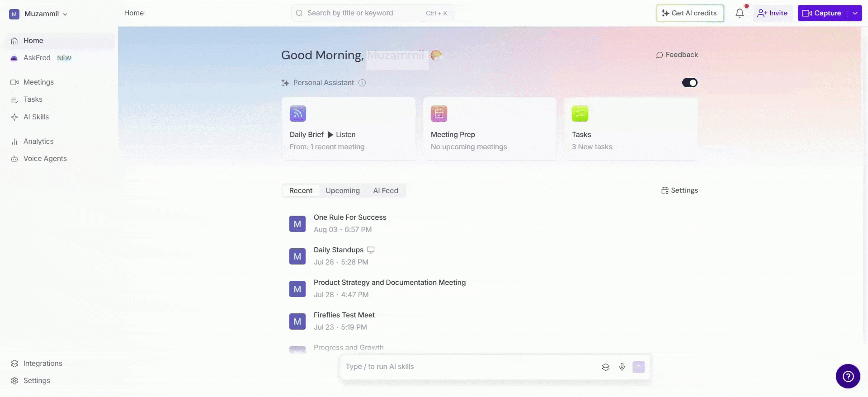Open Fireflies Test Meet meeting
The height and width of the screenshot is (397, 868).
(x=344, y=315)
